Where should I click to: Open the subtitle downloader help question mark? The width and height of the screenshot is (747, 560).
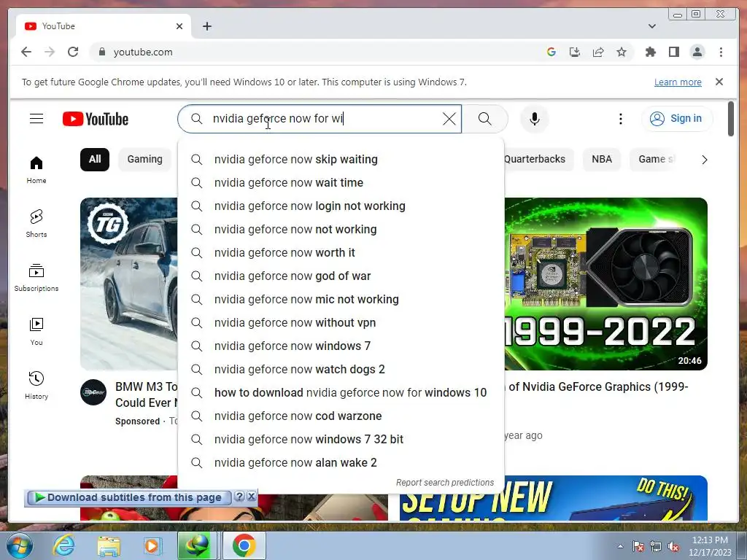239,497
